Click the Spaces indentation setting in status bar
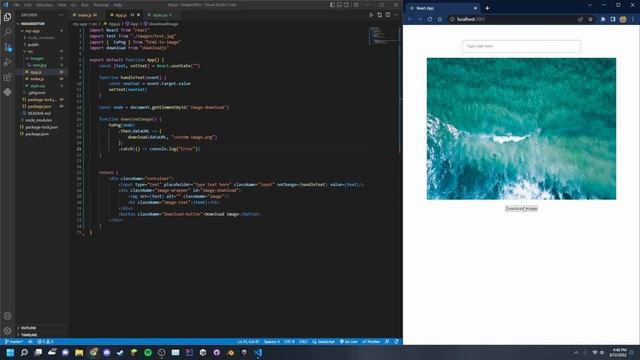Viewport: 640px width, 360px height. (x=271, y=342)
